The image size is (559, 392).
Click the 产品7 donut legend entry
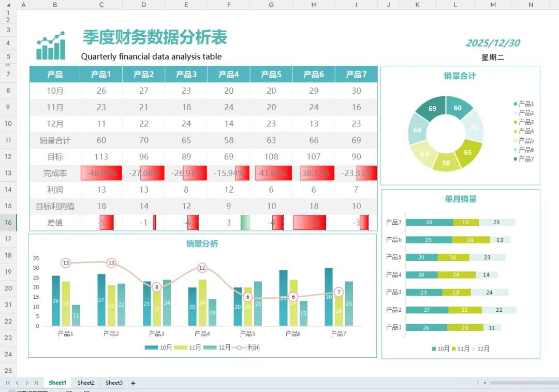coord(524,159)
